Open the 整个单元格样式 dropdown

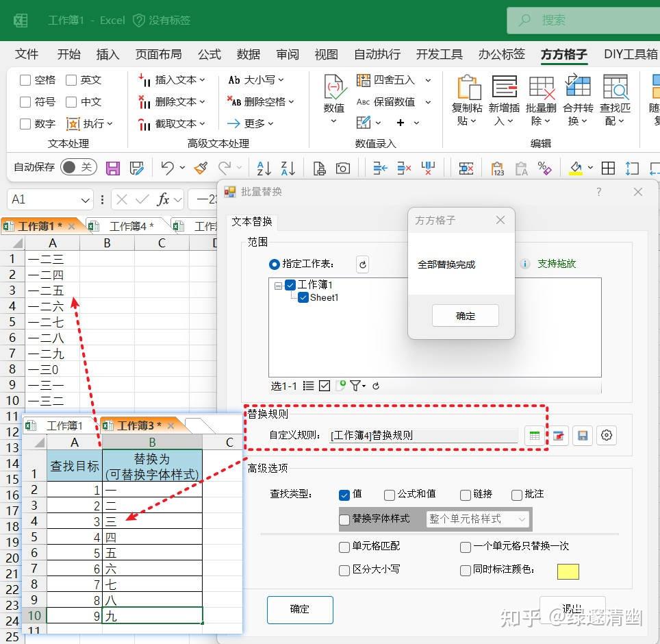478,519
